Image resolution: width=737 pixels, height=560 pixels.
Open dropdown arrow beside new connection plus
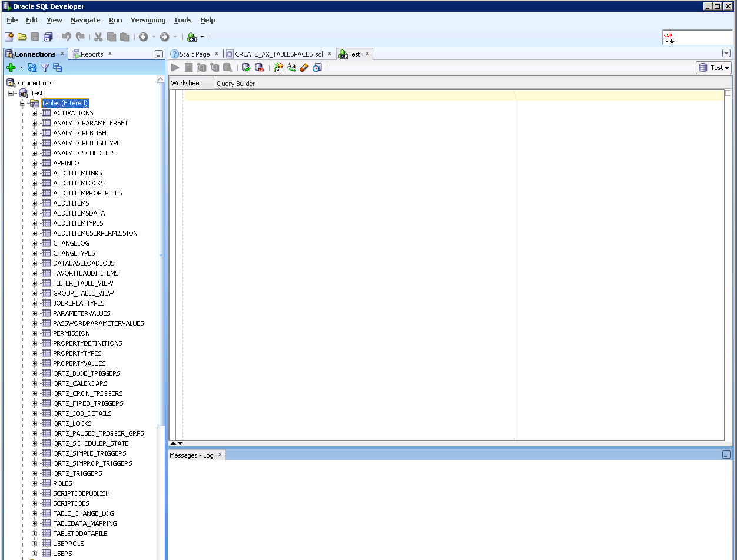coord(21,68)
